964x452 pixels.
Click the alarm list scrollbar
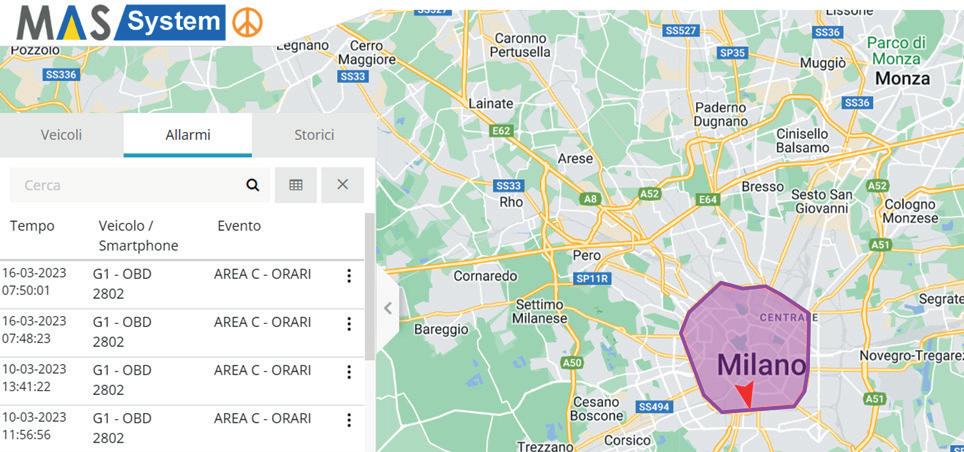point(369,287)
